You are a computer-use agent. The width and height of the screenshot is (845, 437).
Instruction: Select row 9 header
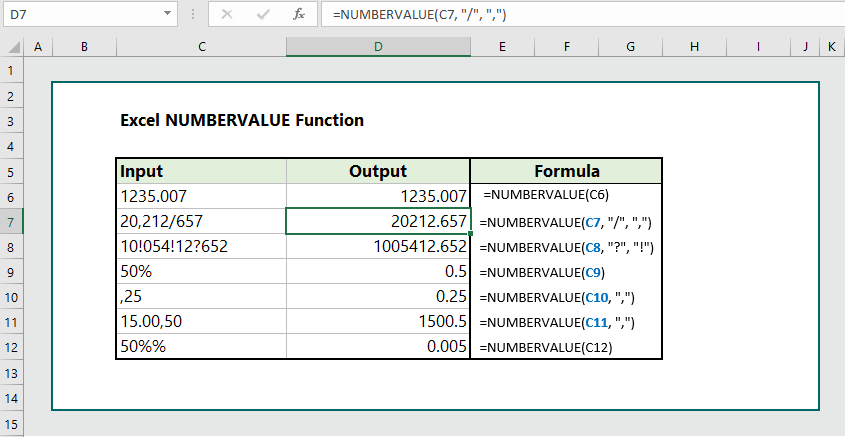12,272
